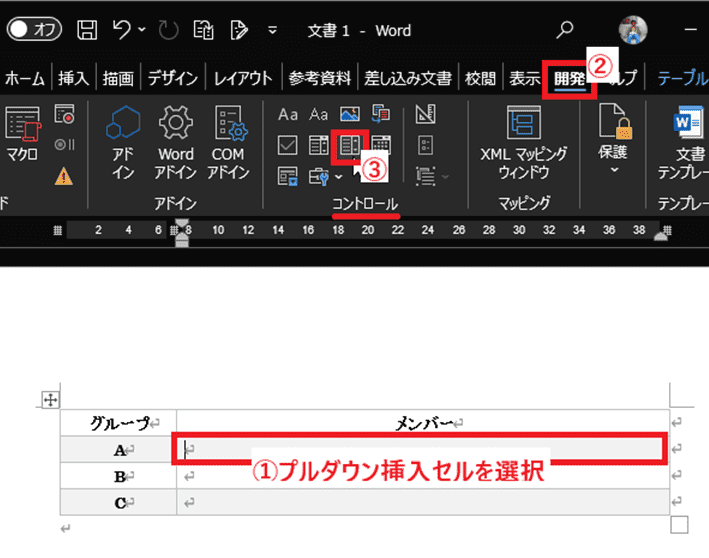Click the Save icon in title bar
709x558 pixels.
(88, 31)
